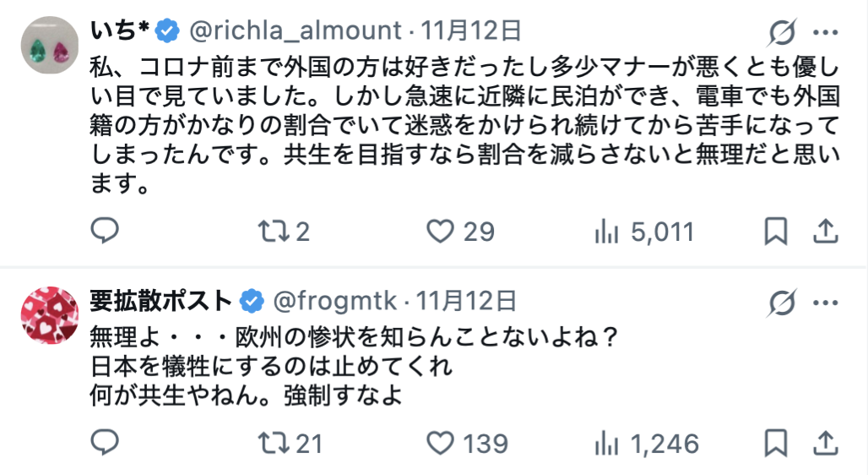Share the いち* post
This screenshot has height=475, width=868.
[x=825, y=231]
